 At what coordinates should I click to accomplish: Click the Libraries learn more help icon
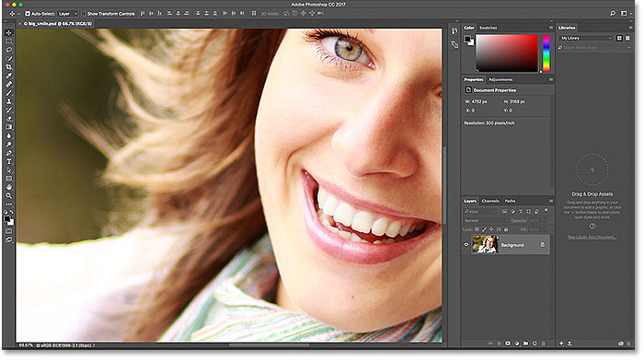592,227
